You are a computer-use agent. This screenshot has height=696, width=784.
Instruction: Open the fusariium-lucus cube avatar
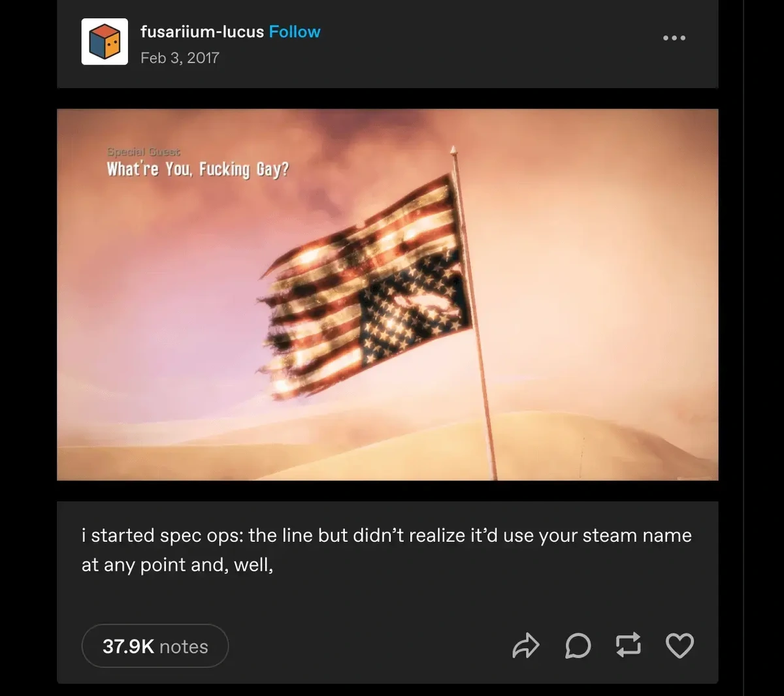coord(105,42)
